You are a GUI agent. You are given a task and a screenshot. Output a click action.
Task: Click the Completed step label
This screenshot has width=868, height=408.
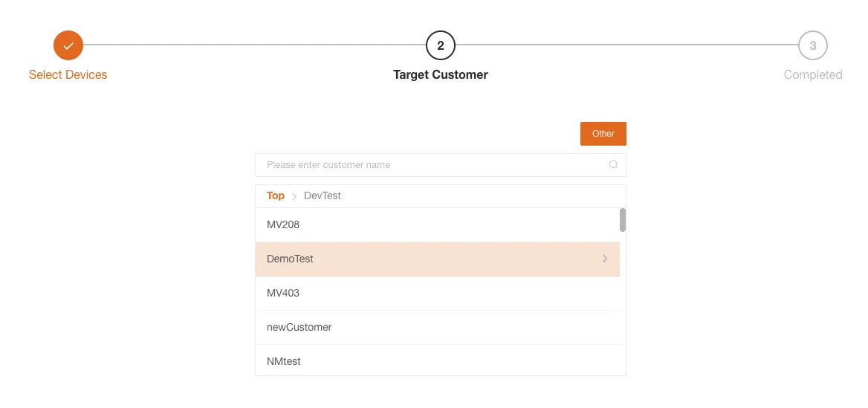pos(813,74)
